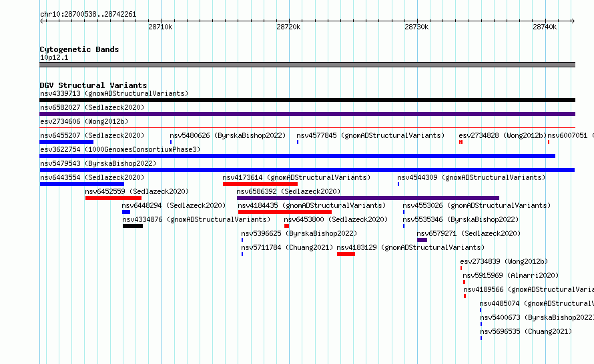The height and width of the screenshot is (364, 594).
Task: Click small blue mark under nsv5480626
Action: [171, 142]
